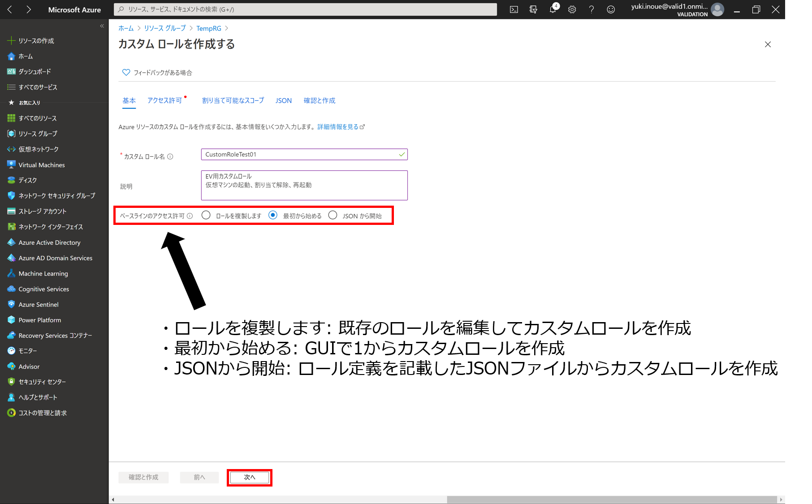Choose the "JSON から開始" radio option
Screen dimensions: 812x504
point(333,215)
